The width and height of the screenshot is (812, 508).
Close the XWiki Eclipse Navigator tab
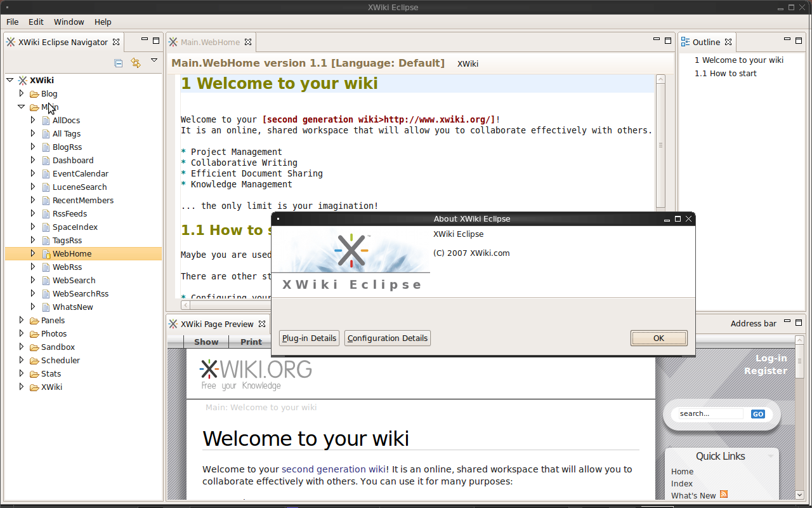[x=116, y=42]
